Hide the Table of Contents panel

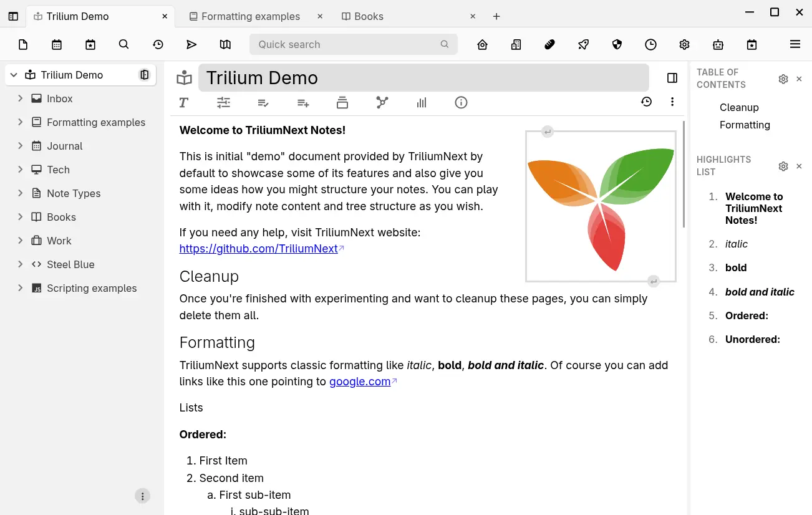coord(799,79)
